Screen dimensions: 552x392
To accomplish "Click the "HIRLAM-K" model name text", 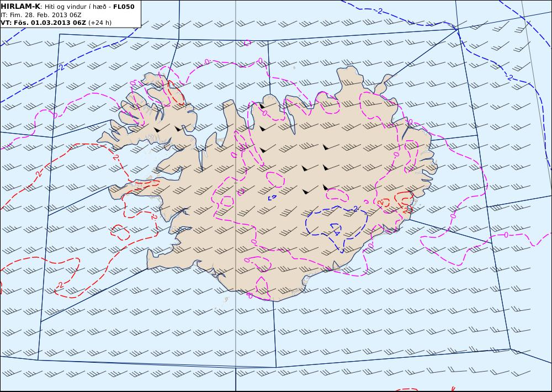I will pos(20,7).
